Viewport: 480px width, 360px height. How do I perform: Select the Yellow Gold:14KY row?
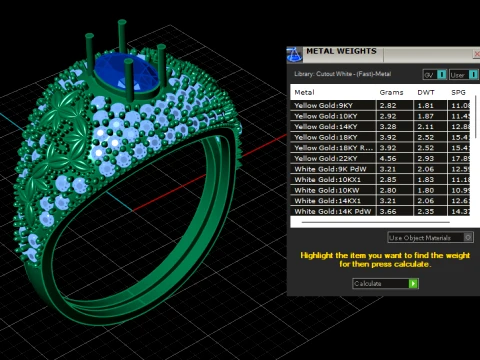tap(380, 126)
